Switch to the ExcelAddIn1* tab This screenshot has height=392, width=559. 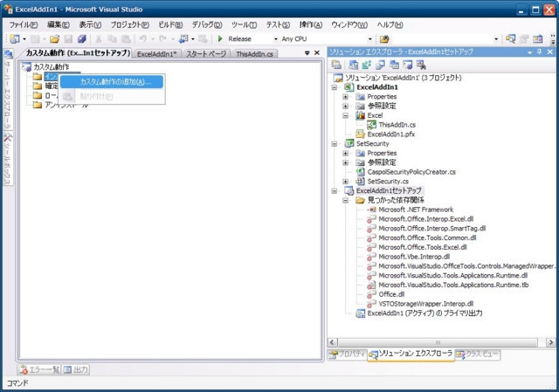pos(157,54)
